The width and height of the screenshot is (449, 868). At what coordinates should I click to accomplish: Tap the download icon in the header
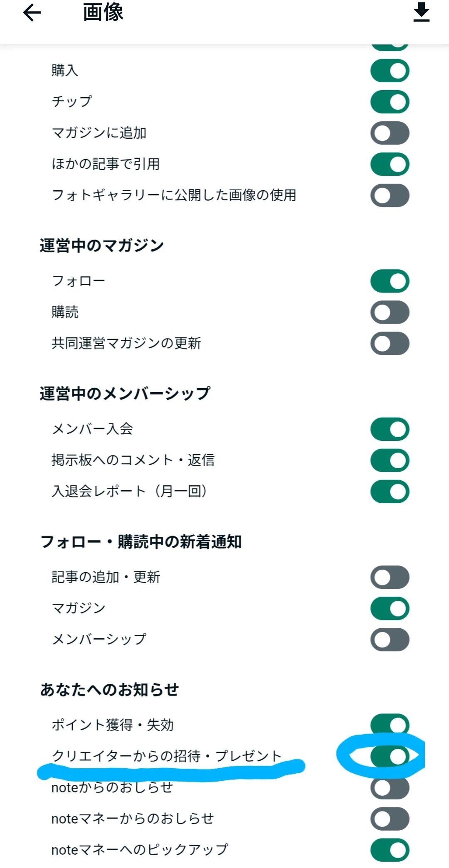click(x=421, y=12)
